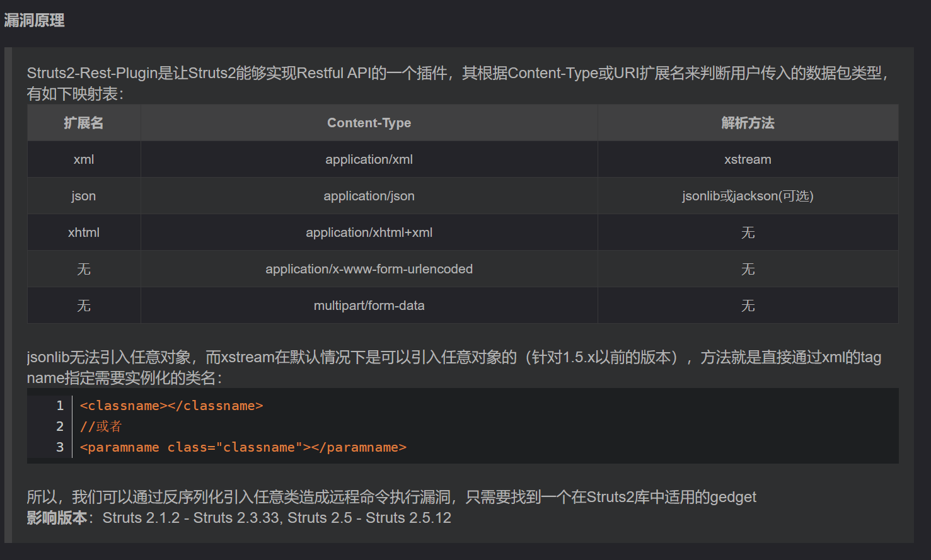The image size is (931, 560).
Task: Click line number 1 in code block
Action: tap(60, 406)
